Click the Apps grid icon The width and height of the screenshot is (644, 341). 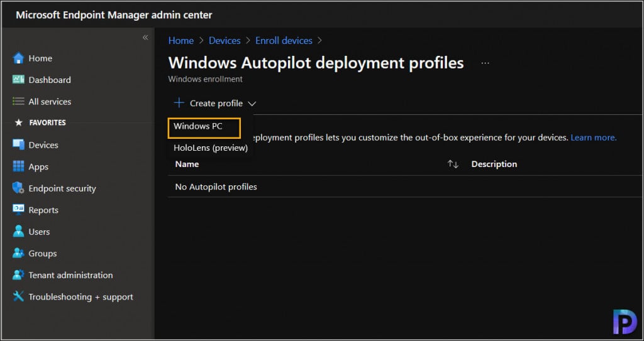(x=18, y=166)
